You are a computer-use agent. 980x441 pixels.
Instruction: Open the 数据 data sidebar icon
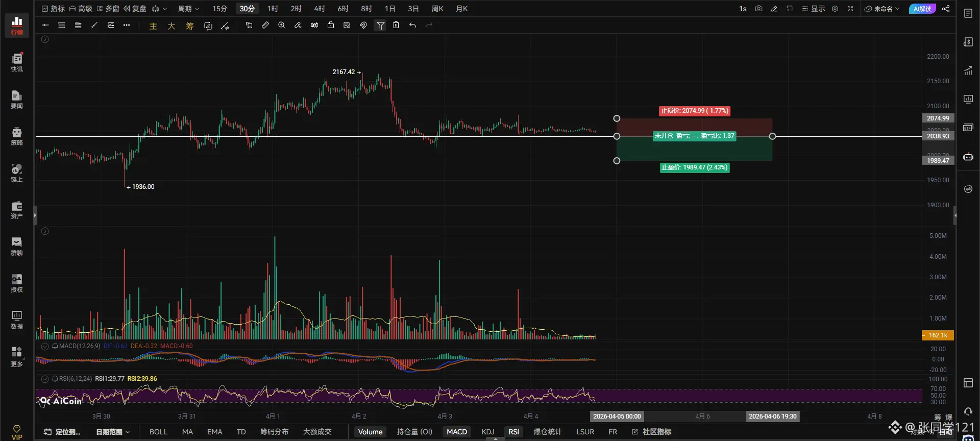click(x=17, y=320)
